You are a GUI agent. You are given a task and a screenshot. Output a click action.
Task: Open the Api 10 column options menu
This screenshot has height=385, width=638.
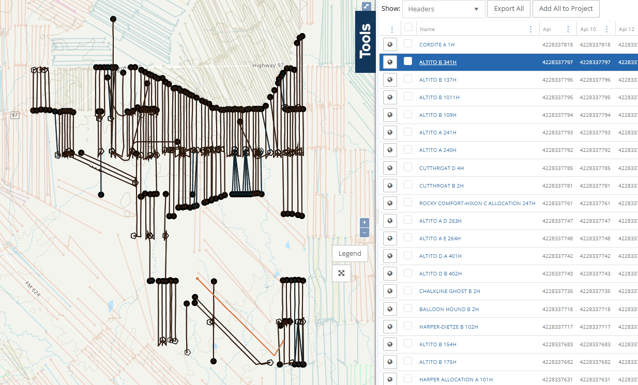(607, 29)
